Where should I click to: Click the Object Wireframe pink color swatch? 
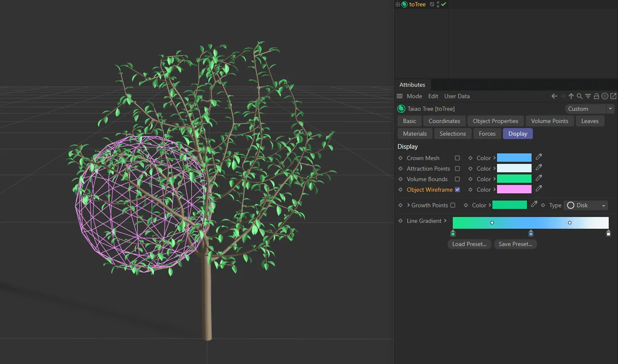(514, 189)
